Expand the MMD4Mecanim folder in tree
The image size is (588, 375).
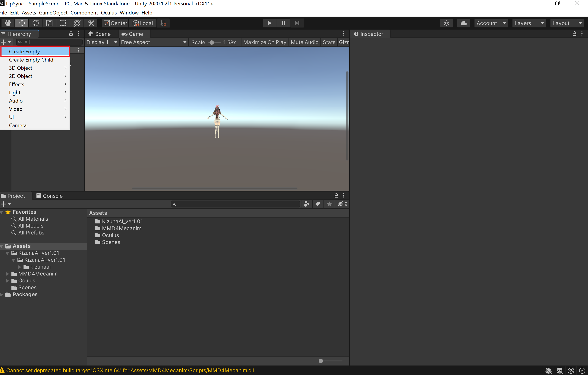point(7,274)
